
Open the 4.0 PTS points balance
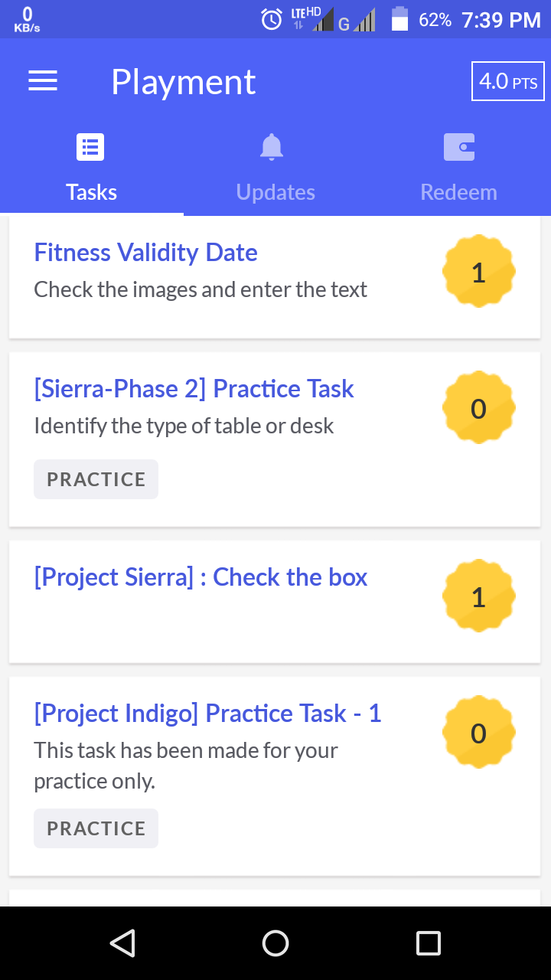click(x=508, y=81)
